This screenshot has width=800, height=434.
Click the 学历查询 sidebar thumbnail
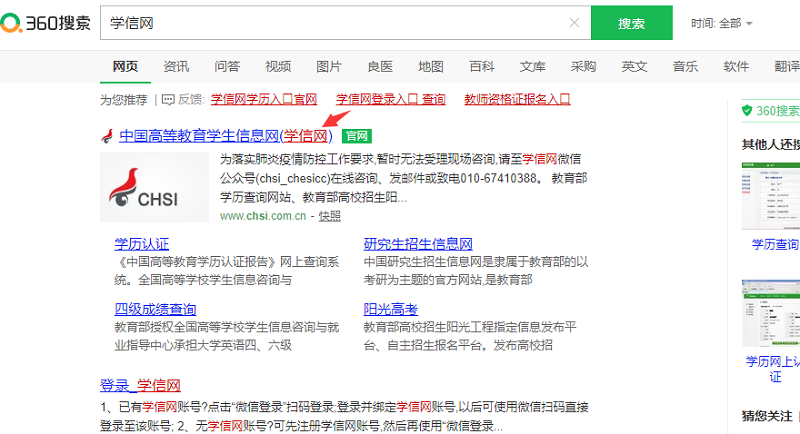(771, 196)
